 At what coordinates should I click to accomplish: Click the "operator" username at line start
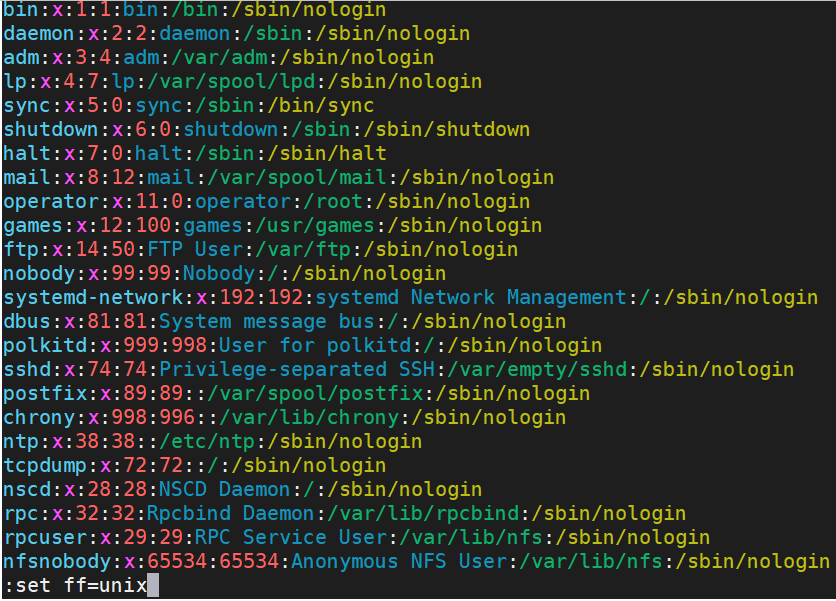(x=51, y=202)
